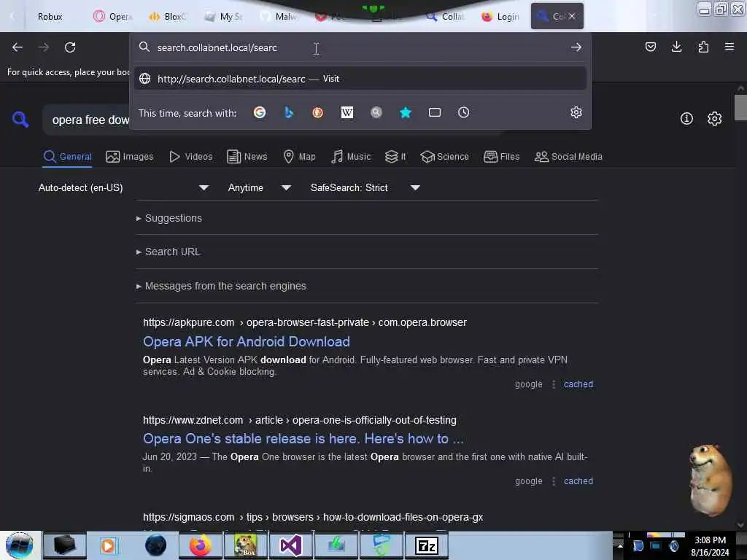Click the page vertical scrollbar thumb

[x=740, y=108]
